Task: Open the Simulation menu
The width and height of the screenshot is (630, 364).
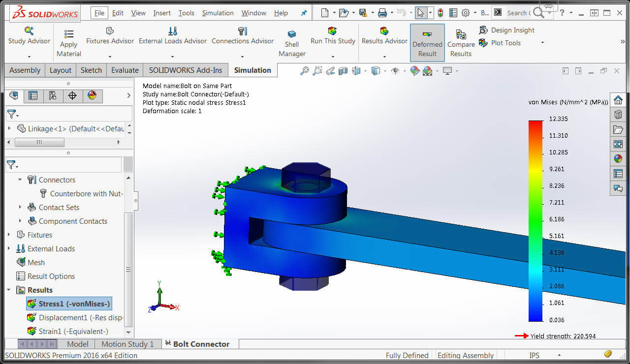Action: coord(218,13)
